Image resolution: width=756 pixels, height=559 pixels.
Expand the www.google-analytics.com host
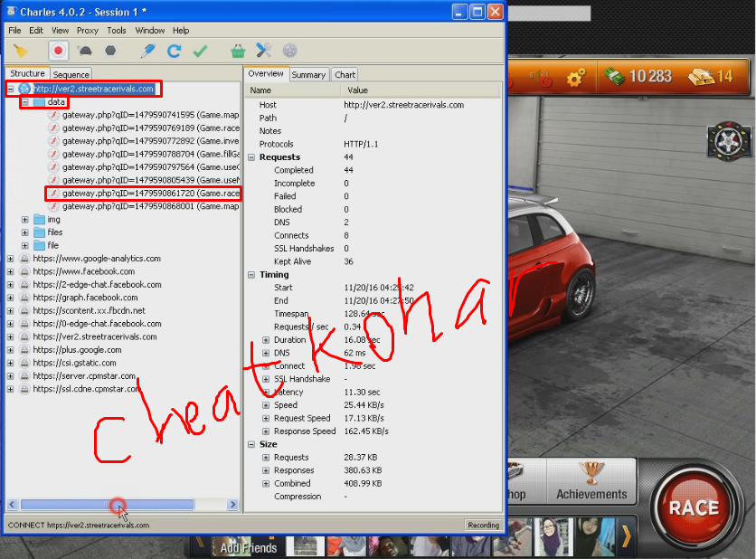point(10,259)
